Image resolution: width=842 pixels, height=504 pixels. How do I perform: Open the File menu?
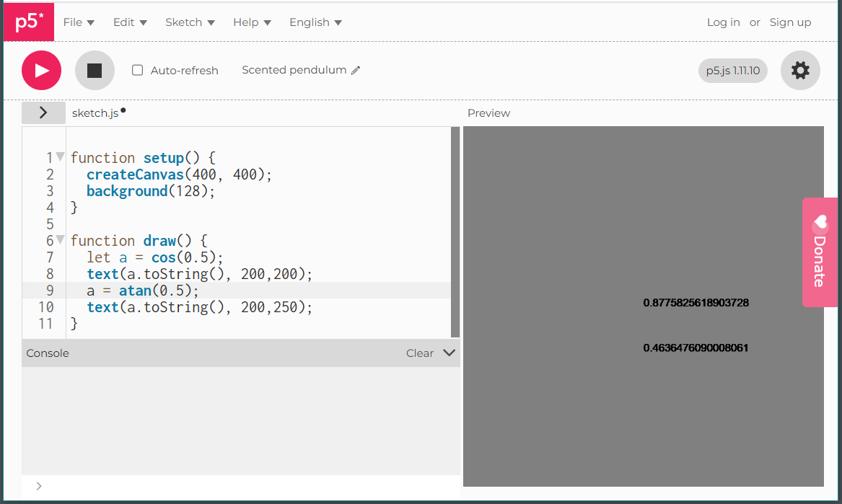coord(79,22)
